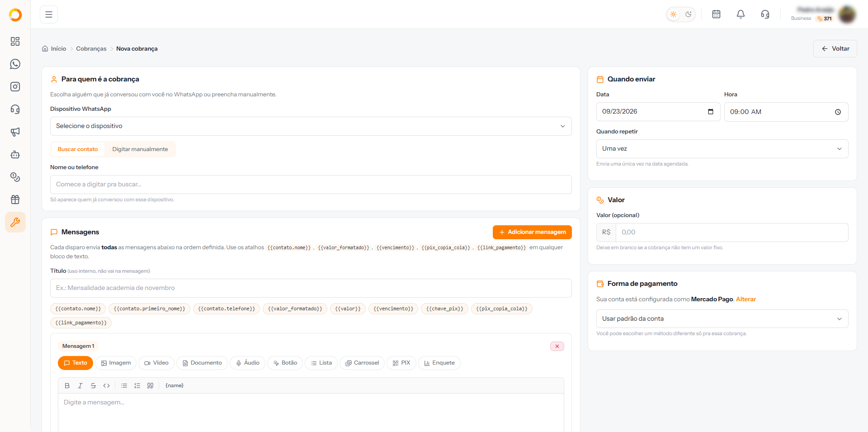Click the Adicionar mensagem button

(x=532, y=232)
